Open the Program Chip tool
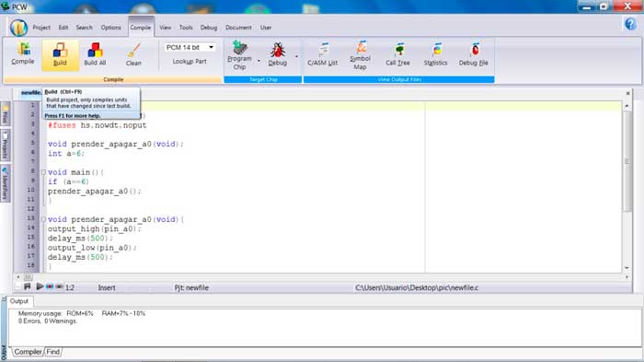The image size is (644, 362). pos(239,55)
